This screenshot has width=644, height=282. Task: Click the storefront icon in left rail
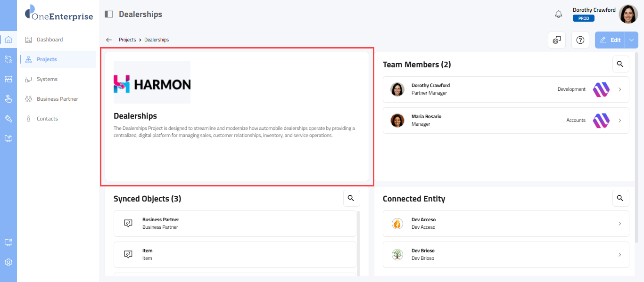click(8, 79)
